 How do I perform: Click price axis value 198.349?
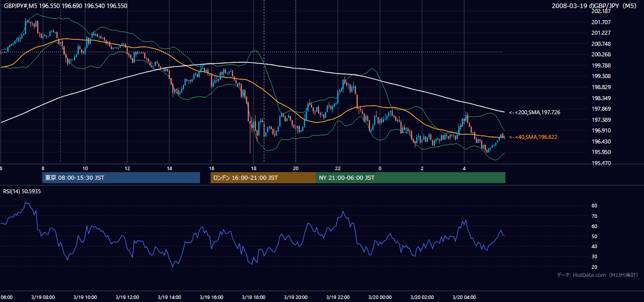click(601, 98)
